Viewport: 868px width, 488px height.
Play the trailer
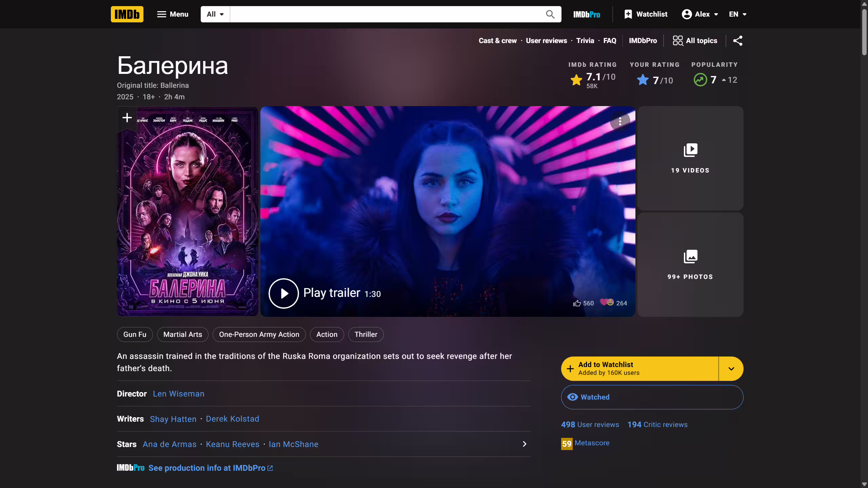click(284, 293)
